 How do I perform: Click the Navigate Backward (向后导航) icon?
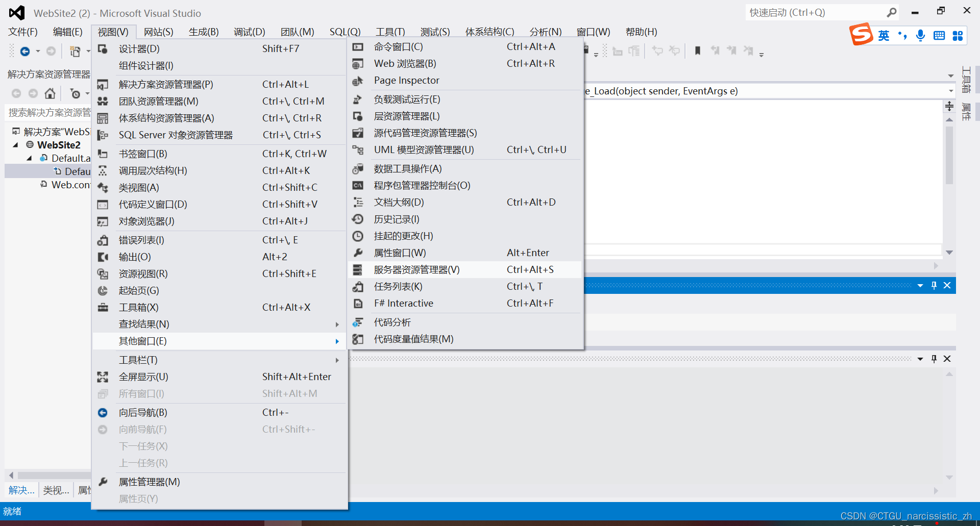pyautogui.click(x=103, y=413)
